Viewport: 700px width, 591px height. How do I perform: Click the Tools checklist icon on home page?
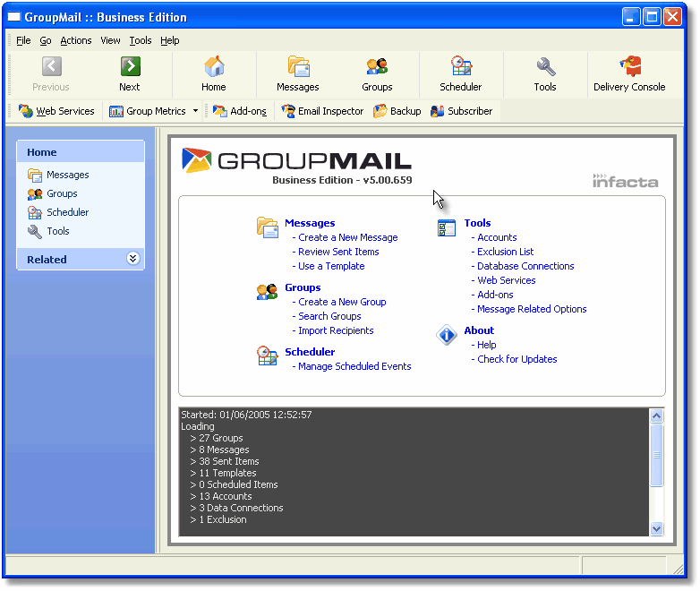pyautogui.click(x=447, y=227)
